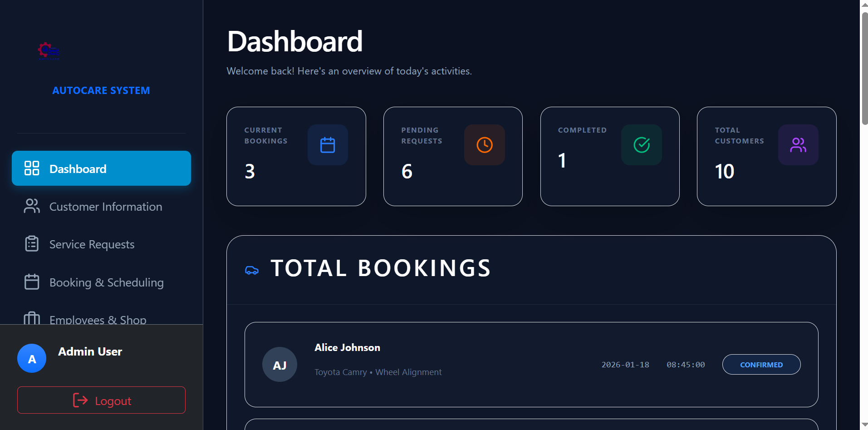Click the Pending Requests count 6

(x=407, y=171)
